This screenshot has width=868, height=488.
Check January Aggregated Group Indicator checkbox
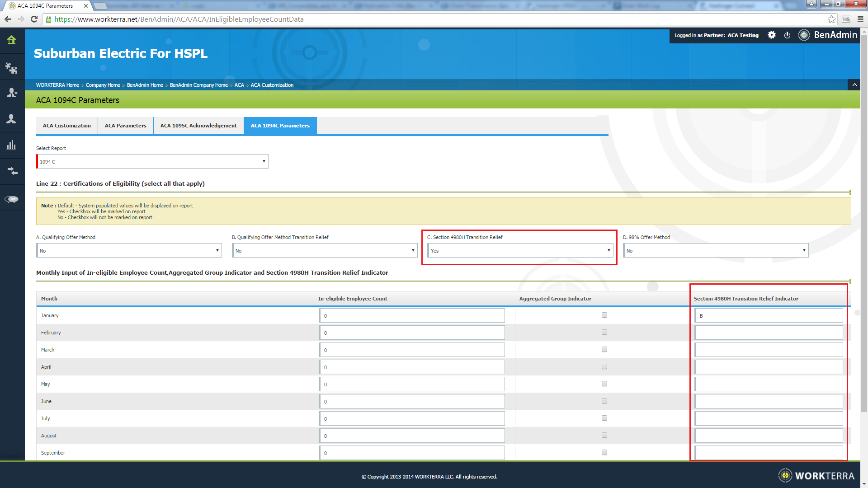(604, 315)
